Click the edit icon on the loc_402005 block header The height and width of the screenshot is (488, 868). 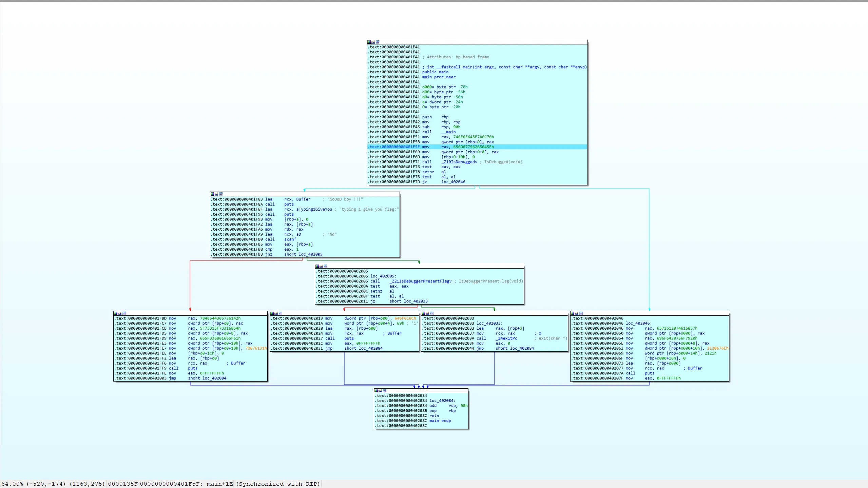pyautogui.click(x=321, y=266)
